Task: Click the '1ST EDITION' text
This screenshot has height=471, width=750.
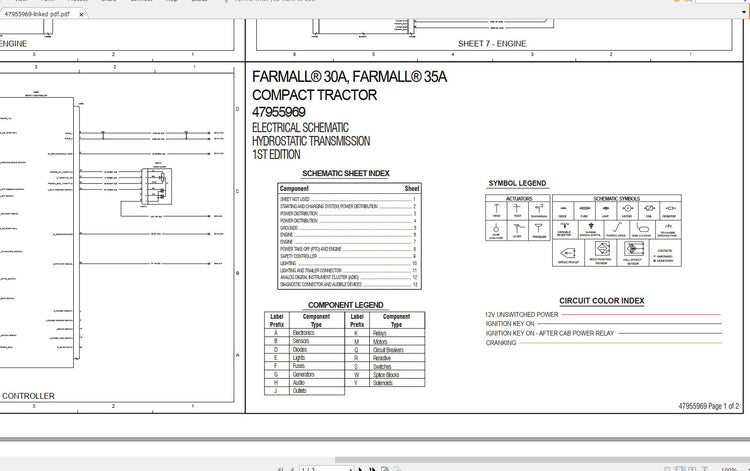Action: (276, 154)
